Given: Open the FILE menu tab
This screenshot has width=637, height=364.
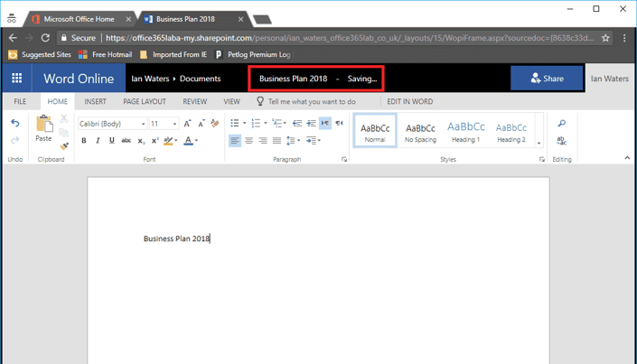Looking at the screenshot, I should click(20, 101).
